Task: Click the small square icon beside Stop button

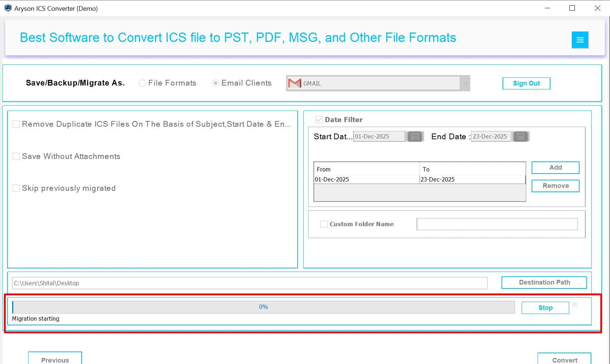Action: coord(575,304)
